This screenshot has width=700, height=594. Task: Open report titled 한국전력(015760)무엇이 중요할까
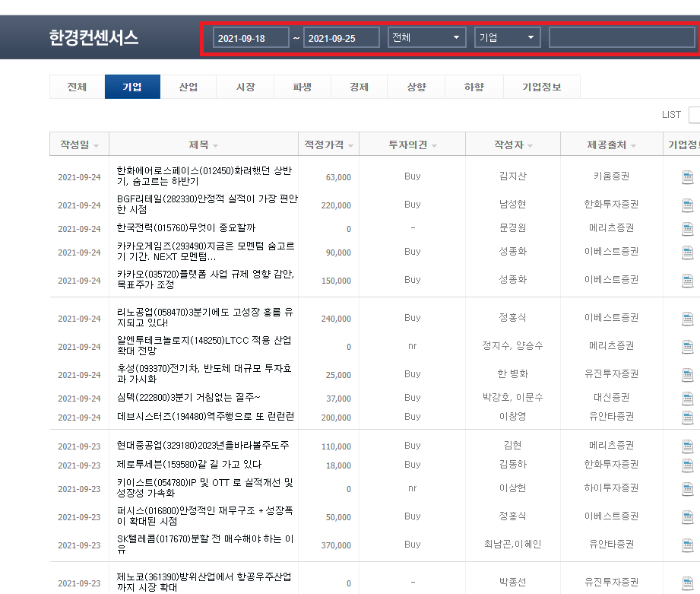(185, 227)
